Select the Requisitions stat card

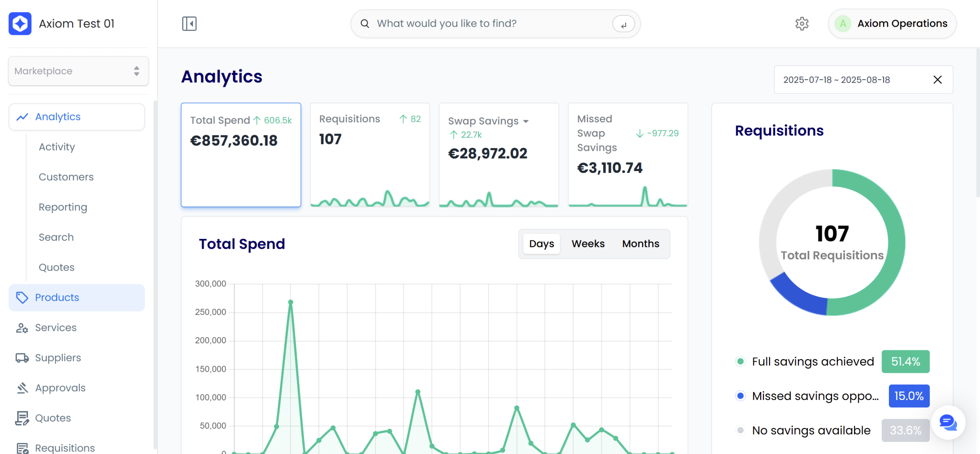[370, 155]
